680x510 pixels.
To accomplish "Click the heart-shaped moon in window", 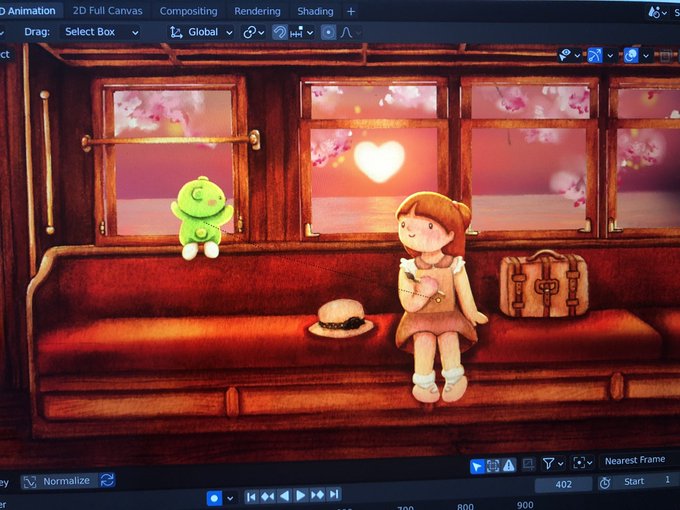I will pos(379,160).
